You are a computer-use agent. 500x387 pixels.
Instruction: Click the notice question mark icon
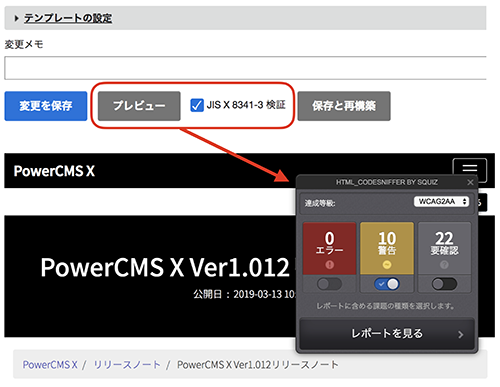444,265
